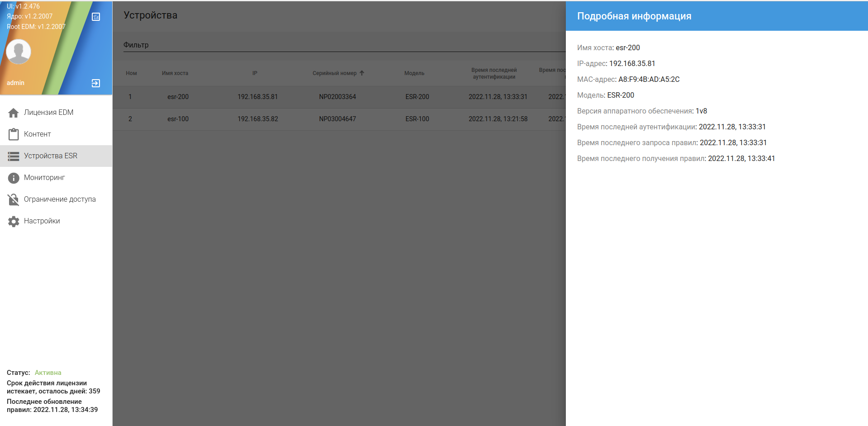Log out using the exit icon
868x426 pixels.
pos(96,83)
